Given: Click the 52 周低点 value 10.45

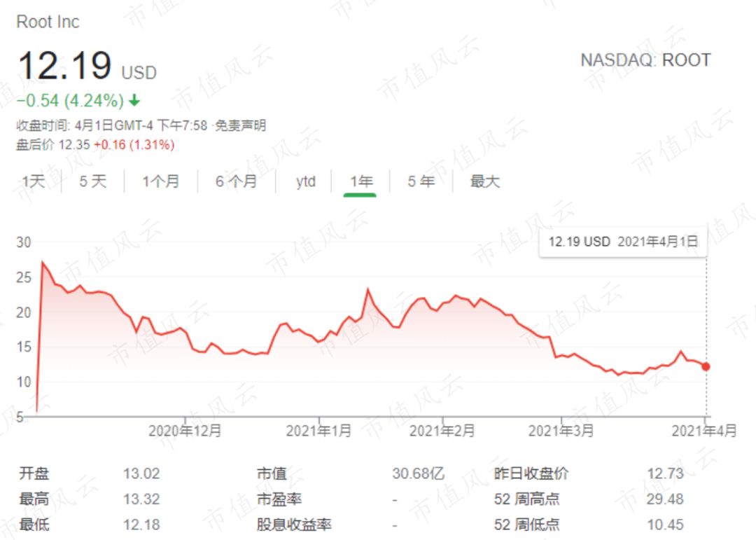Looking at the screenshot, I should coord(666,525).
